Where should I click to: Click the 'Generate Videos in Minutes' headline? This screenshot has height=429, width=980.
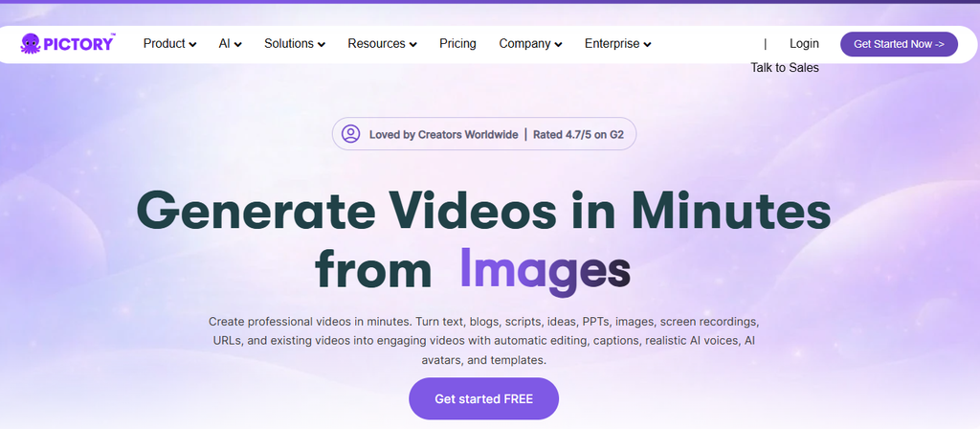click(x=483, y=211)
